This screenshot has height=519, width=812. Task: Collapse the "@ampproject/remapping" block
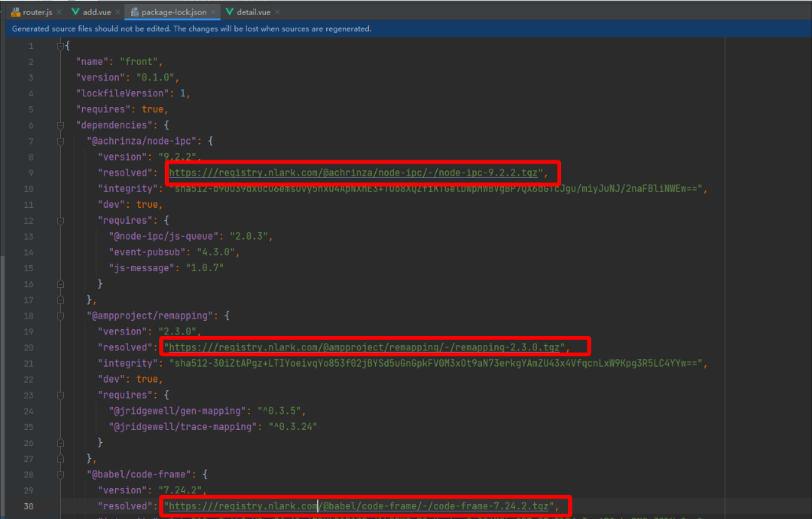(x=60, y=316)
